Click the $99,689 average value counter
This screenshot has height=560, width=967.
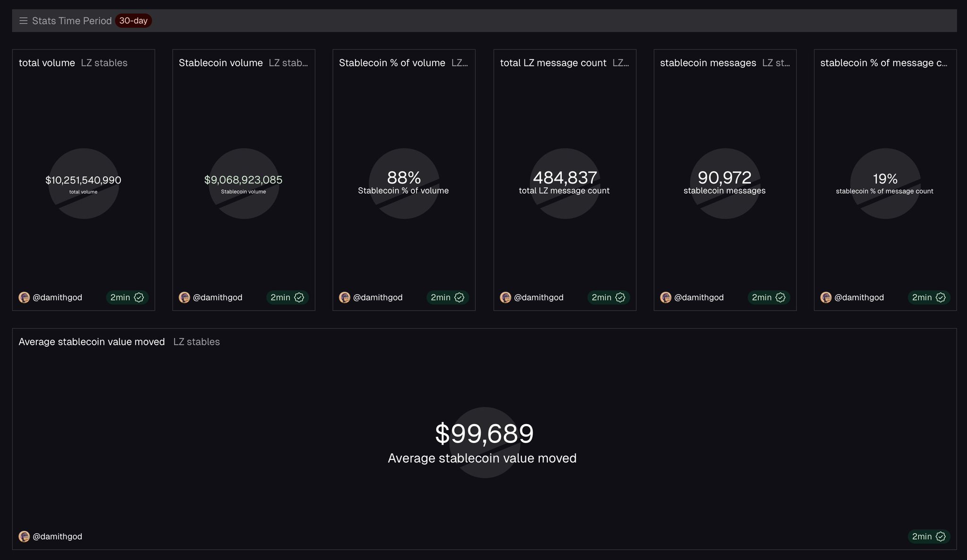(484, 434)
